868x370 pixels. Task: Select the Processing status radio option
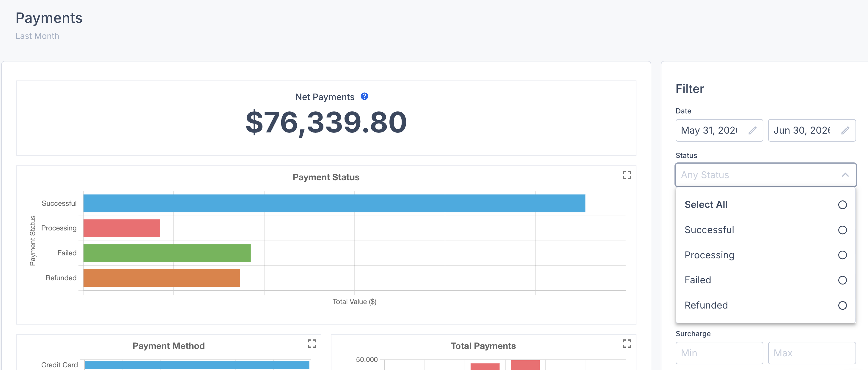tap(842, 255)
